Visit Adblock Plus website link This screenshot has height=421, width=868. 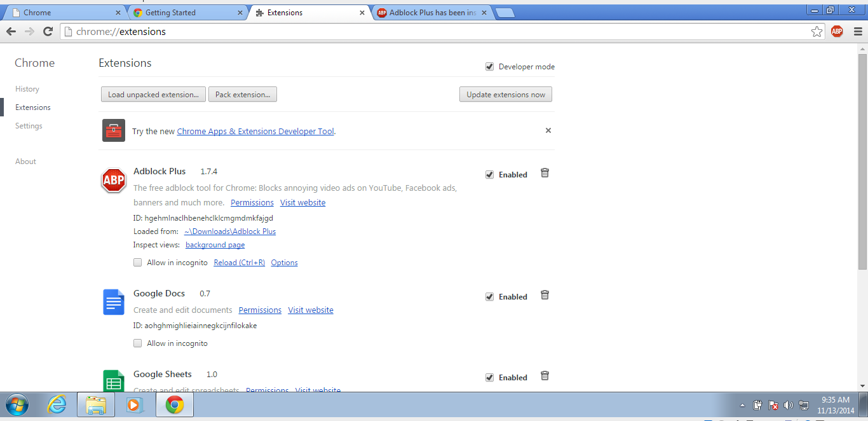coord(302,203)
